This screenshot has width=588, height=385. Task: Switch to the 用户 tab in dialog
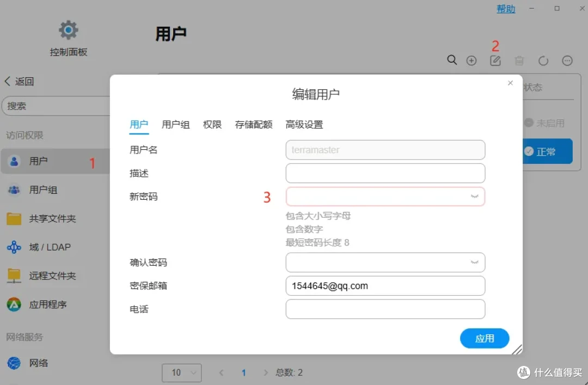point(139,125)
